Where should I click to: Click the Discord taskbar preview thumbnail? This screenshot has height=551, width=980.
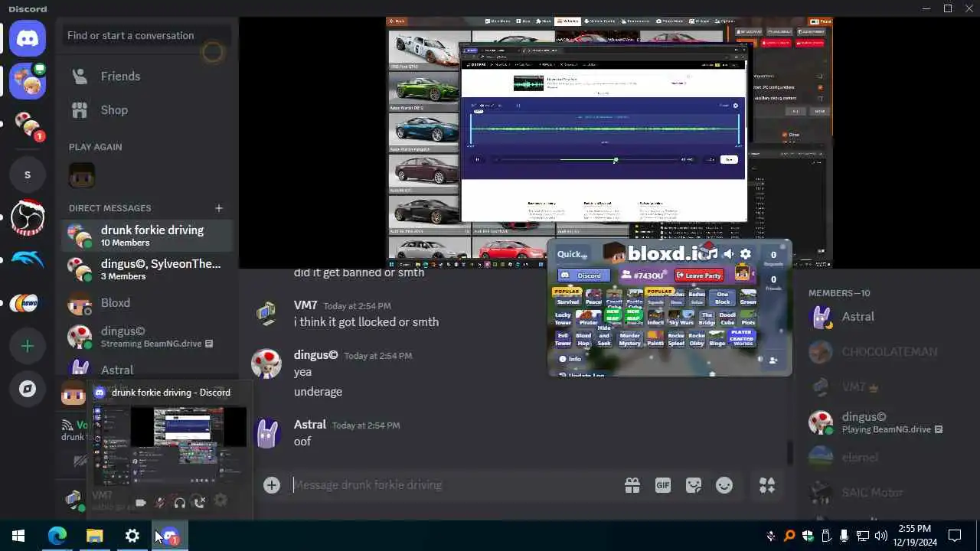(170, 447)
